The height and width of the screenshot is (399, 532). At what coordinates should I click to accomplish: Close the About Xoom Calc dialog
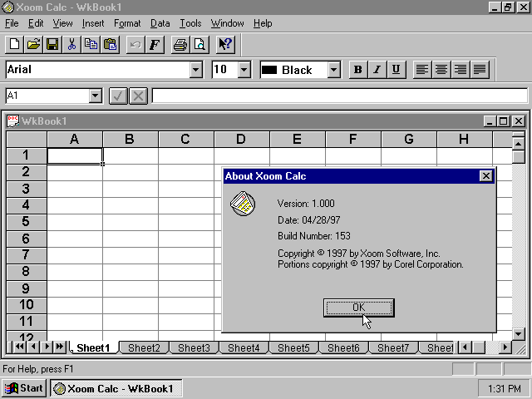[485, 175]
